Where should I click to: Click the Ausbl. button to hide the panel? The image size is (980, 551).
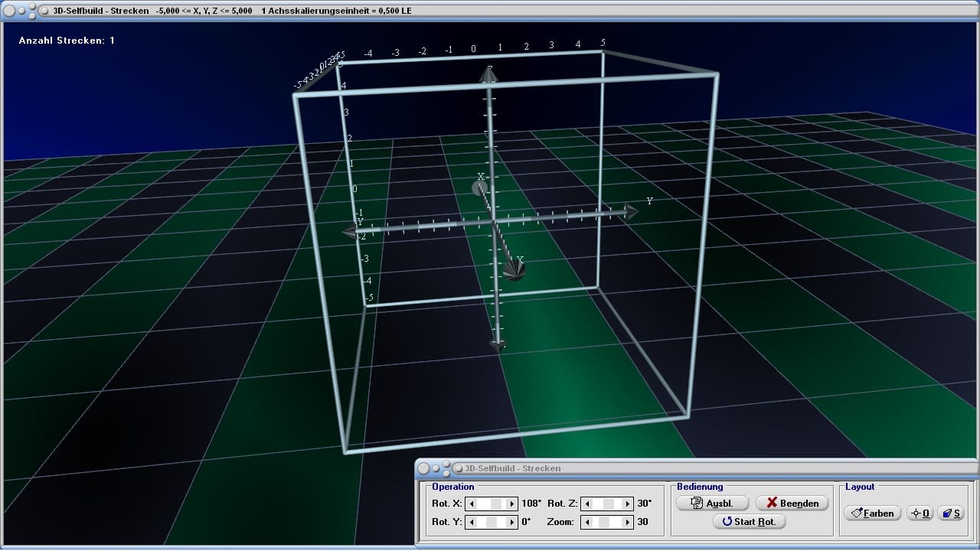coord(712,503)
